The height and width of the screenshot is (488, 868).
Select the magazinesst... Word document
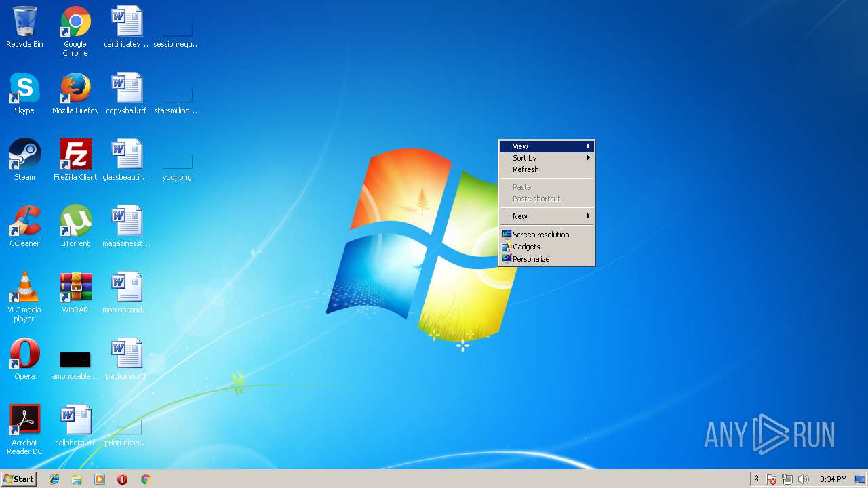[x=126, y=226]
